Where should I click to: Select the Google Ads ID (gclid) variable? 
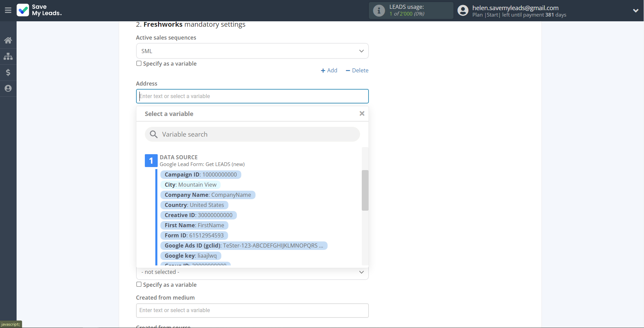244,245
